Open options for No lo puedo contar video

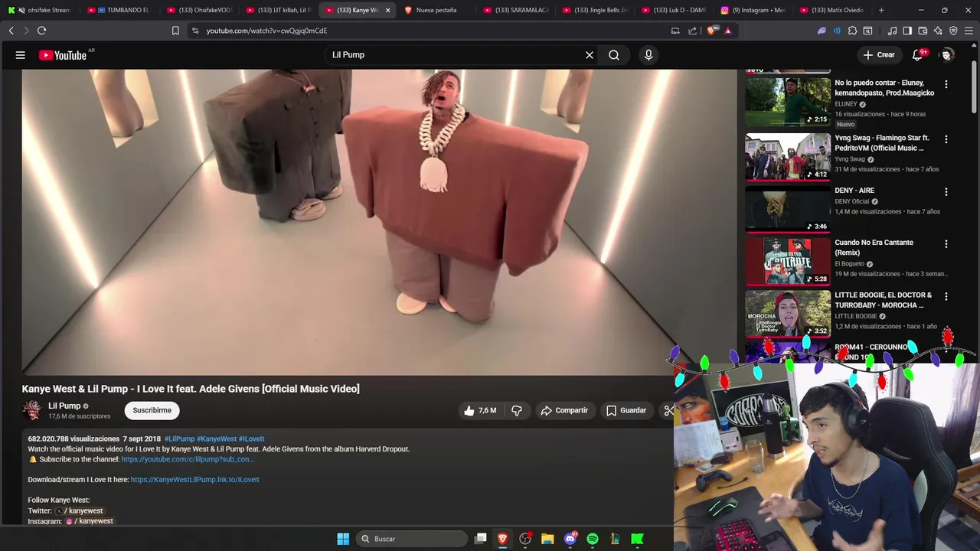[946, 84]
